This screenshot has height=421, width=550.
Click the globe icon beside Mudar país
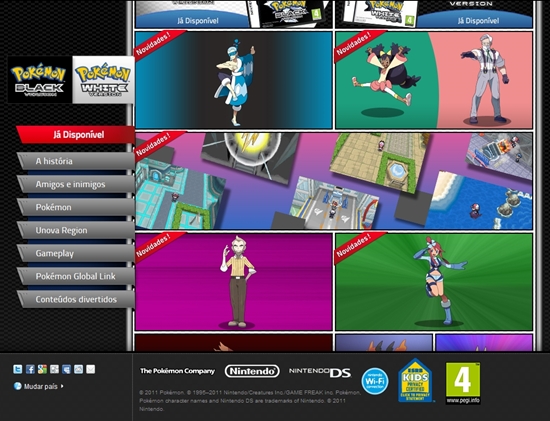[x=18, y=386]
